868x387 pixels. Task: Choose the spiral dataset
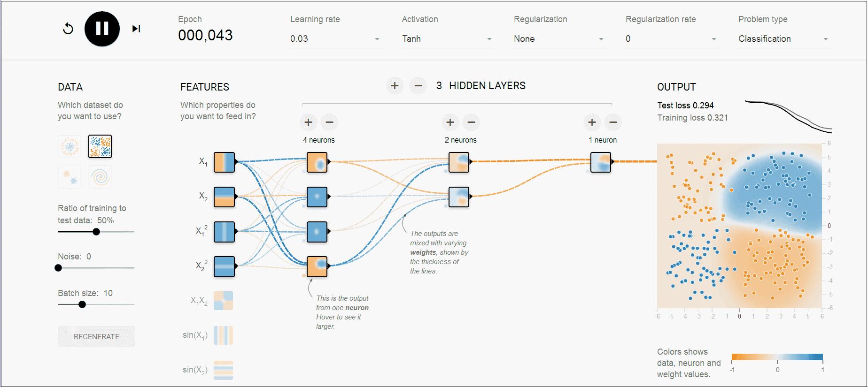[100, 177]
